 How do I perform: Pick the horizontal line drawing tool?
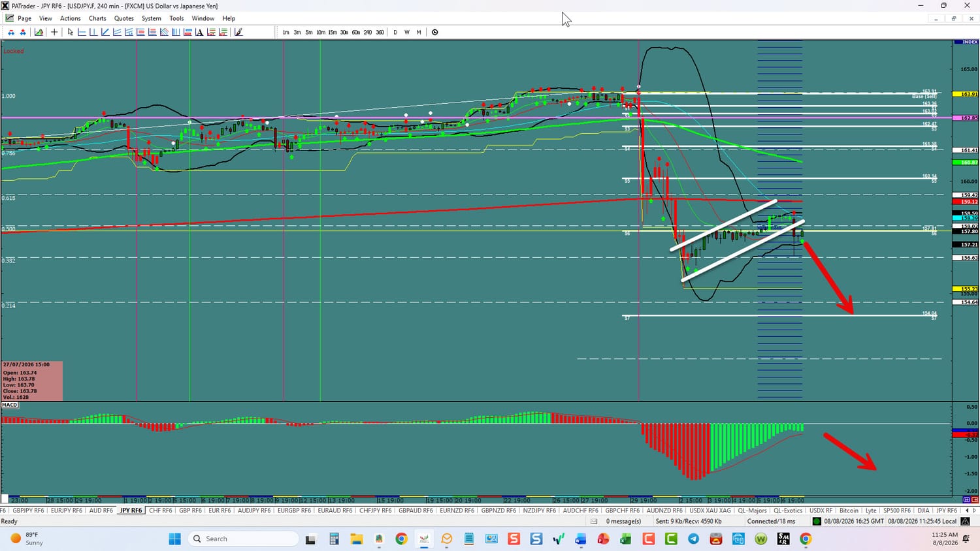pos(82,32)
